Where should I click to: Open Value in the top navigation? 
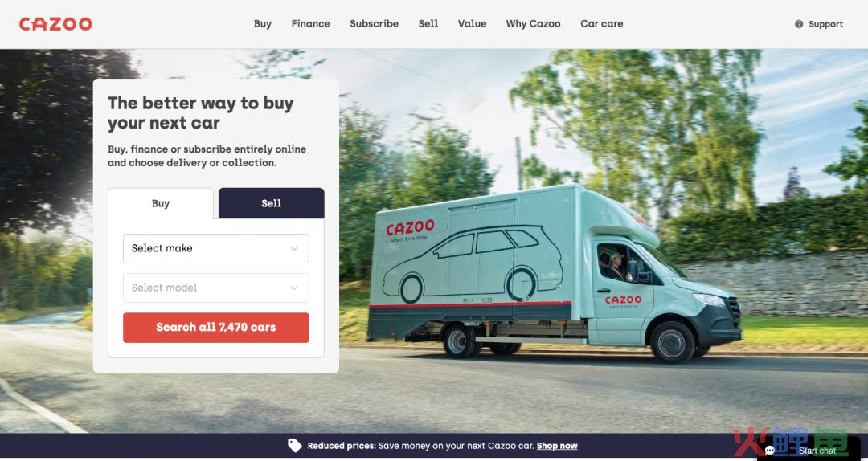[x=473, y=24]
